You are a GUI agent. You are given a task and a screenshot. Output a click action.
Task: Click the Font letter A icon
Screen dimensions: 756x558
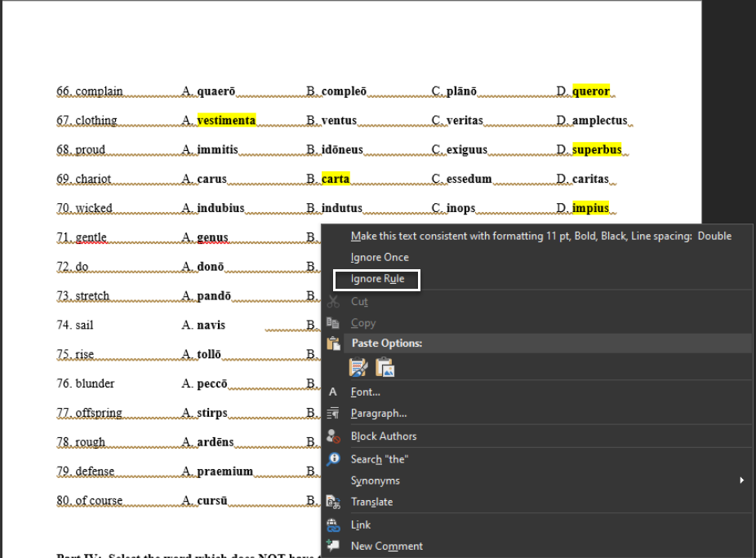coord(332,392)
